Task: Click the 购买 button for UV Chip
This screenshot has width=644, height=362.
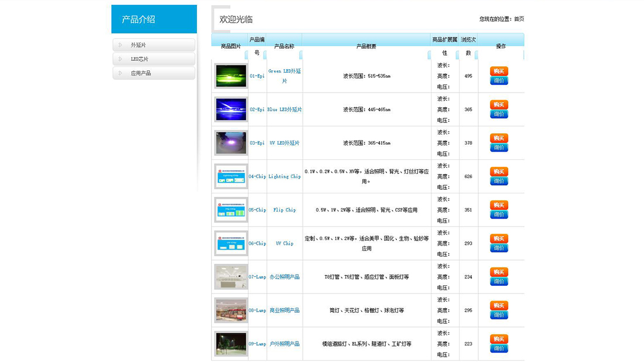Action: pos(498,238)
